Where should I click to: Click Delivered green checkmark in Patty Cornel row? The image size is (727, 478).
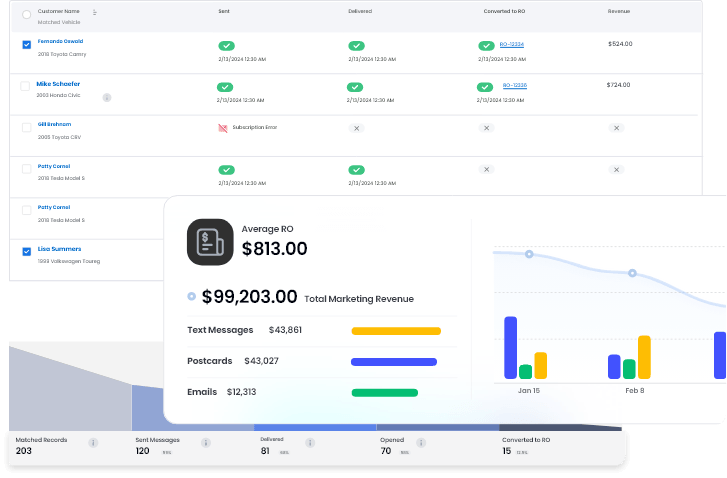click(x=357, y=170)
